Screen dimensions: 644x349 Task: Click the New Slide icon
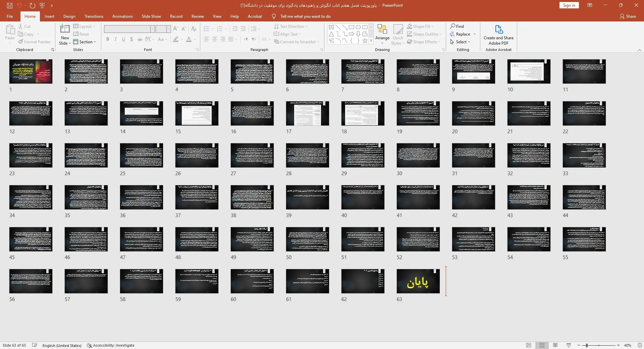point(65,29)
